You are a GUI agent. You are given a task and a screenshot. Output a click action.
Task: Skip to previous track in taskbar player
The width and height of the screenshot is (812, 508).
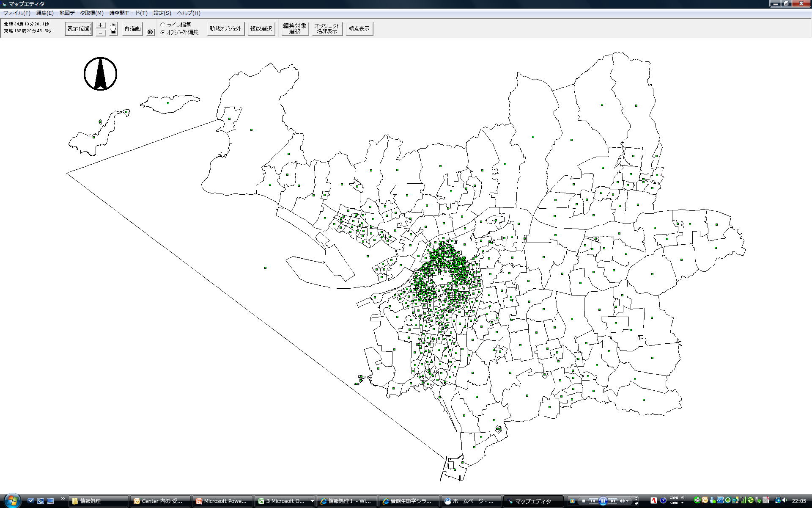(593, 501)
